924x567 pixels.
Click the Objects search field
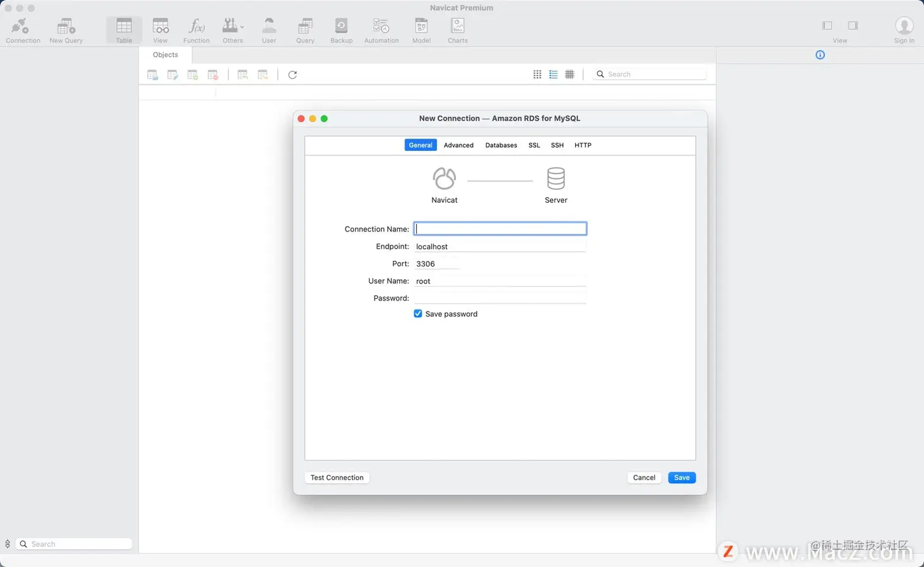650,75
